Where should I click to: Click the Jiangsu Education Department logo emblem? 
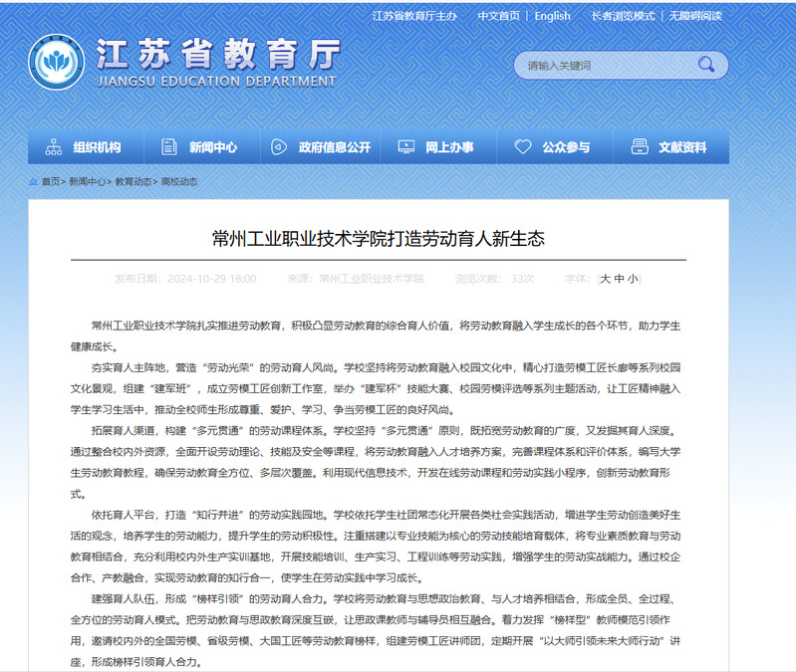(56, 63)
